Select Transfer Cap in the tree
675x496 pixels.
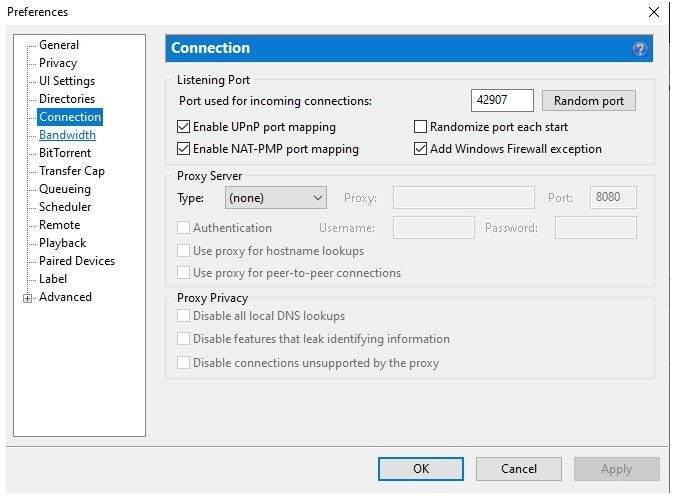coord(72,171)
